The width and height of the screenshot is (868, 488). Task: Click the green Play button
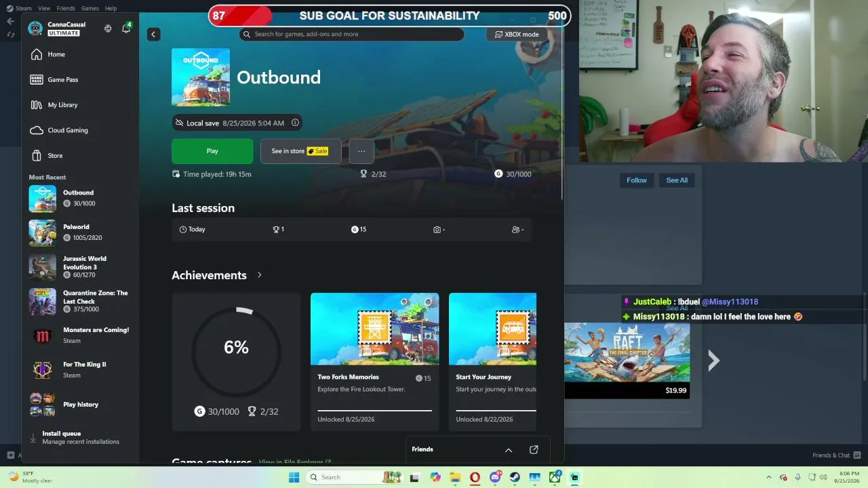[x=212, y=151]
